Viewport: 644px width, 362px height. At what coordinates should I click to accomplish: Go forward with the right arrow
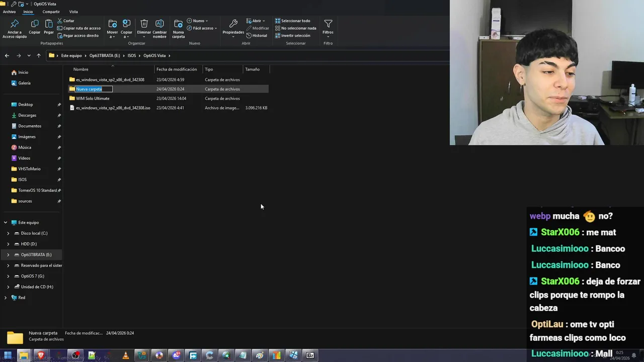coord(19,55)
